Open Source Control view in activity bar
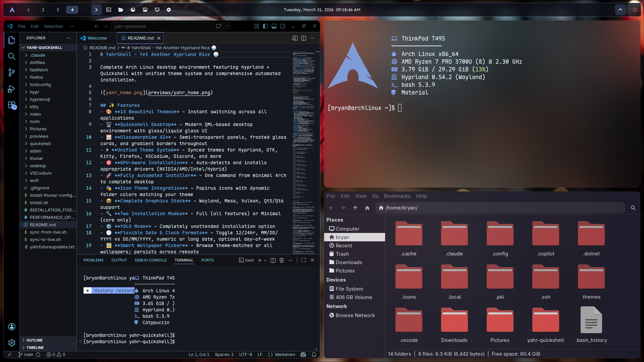 [11, 72]
